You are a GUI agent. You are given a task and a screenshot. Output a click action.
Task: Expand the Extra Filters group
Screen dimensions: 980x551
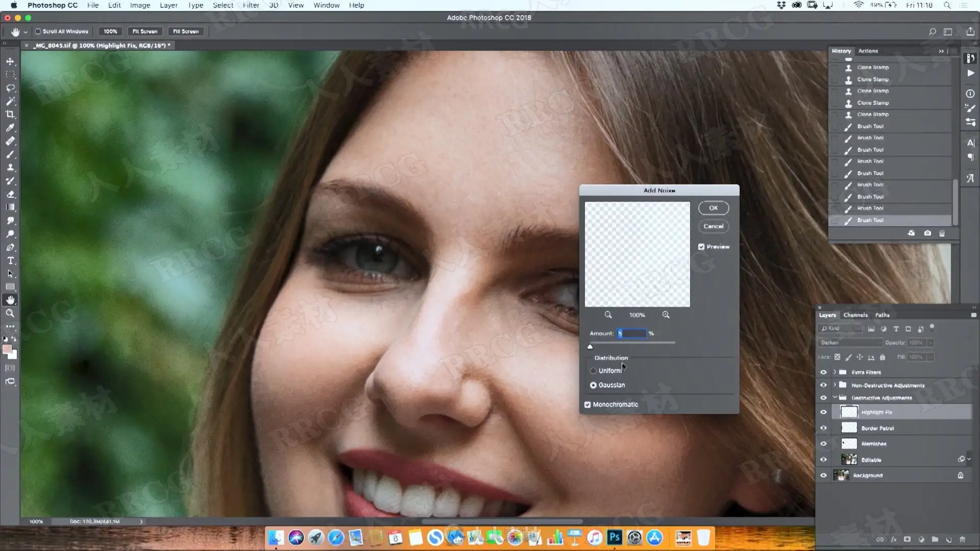[x=835, y=372]
